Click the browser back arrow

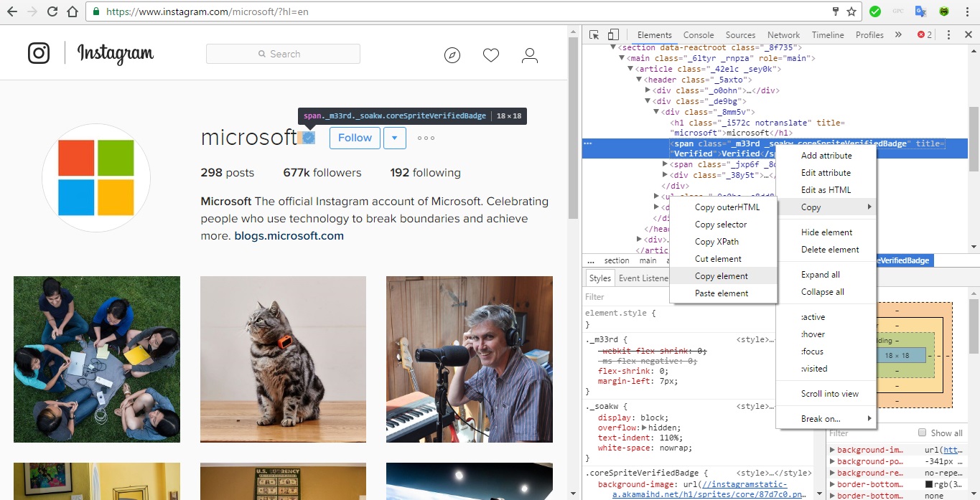click(x=12, y=11)
